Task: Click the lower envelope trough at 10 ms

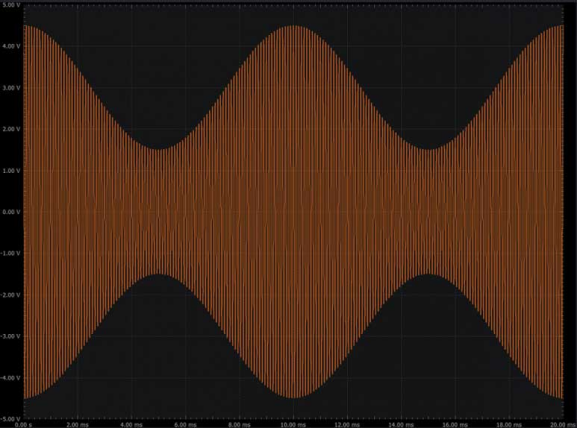Action: (293, 397)
